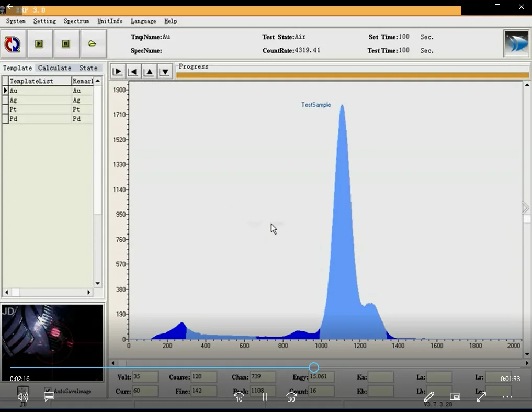
Task: Open the Spectrum menu
Action: (76, 21)
